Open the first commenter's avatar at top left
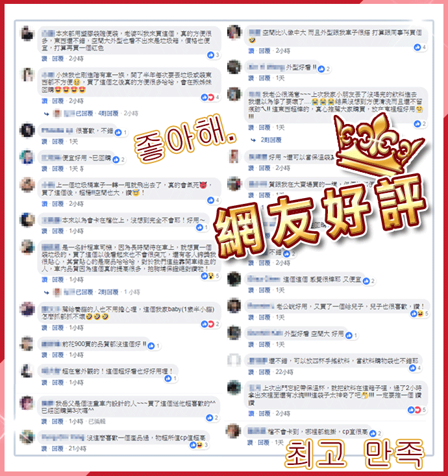The height and width of the screenshot is (476, 448). pyautogui.click(x=27, y=33)
